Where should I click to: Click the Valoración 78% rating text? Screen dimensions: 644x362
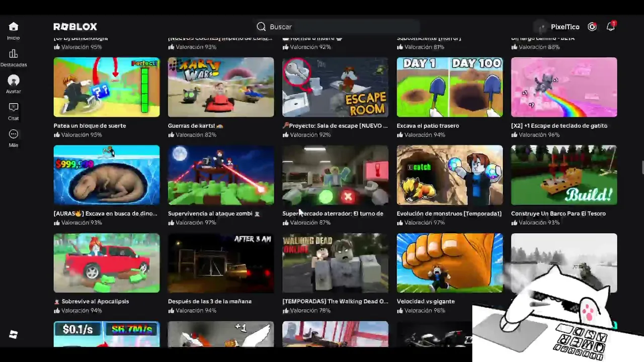pyautogui.click(x=310, y=311)
